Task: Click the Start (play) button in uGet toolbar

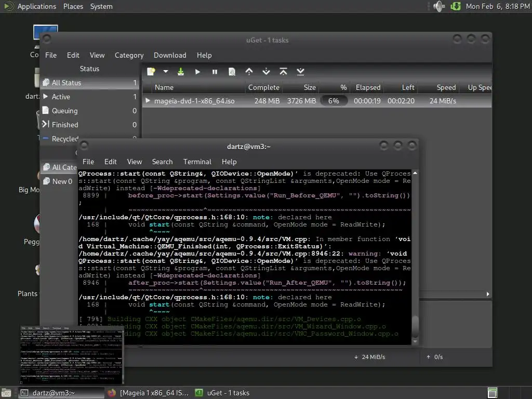Action: 198,72
